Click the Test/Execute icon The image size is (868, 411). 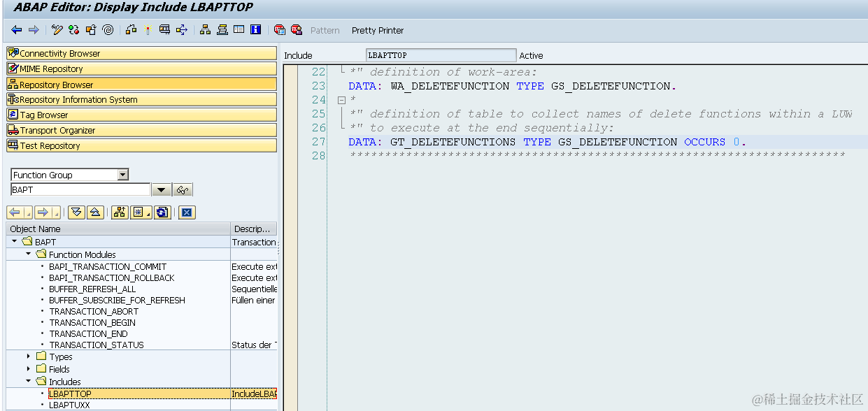click(x=164, y=30)
